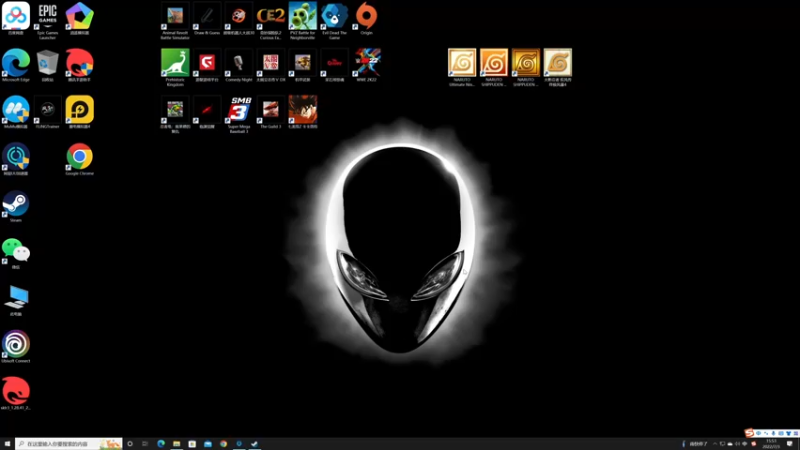Open the Recycle Bin

[47, 65]
